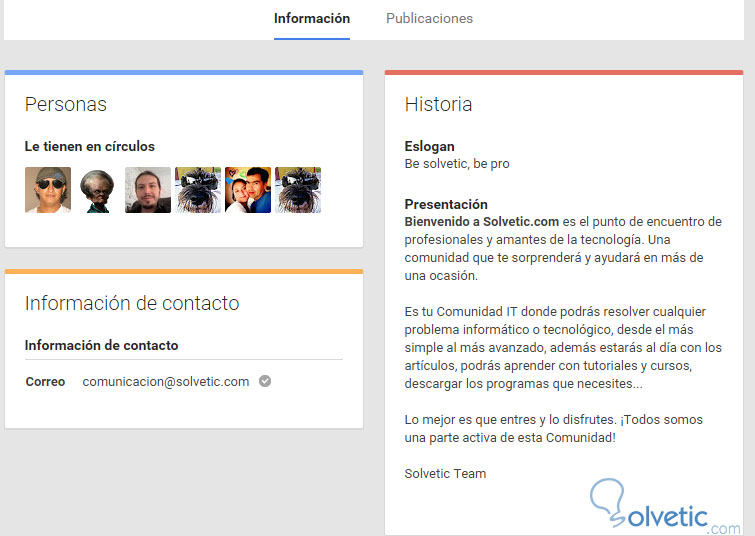The image size is (755, 536).
Task: Click the bold 'Información de contacto' subheading
Action: [101, 345]
